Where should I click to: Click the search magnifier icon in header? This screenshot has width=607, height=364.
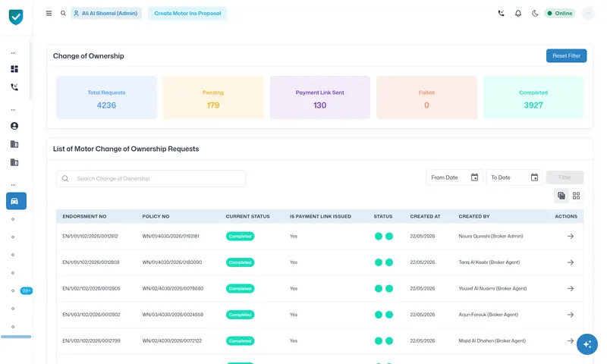[63, 13]
